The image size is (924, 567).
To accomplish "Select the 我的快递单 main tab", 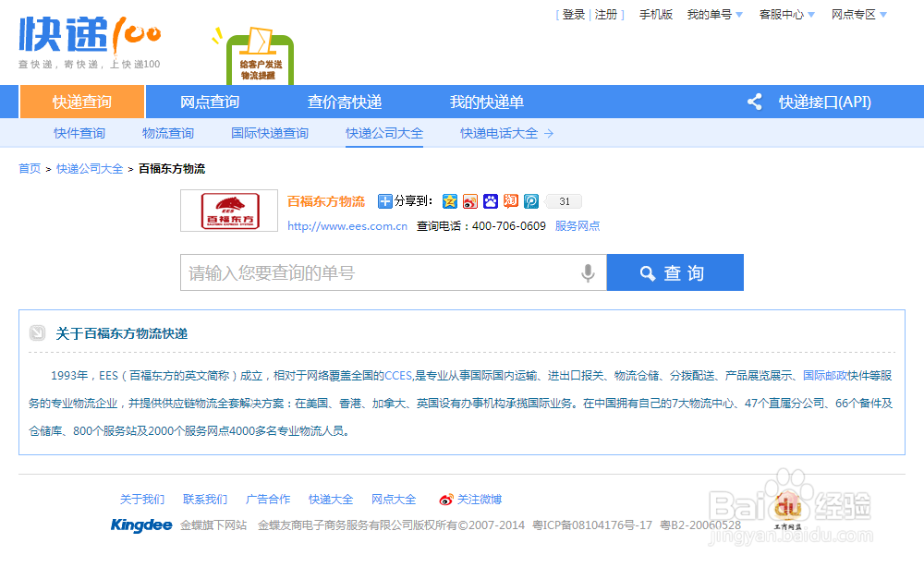I will (x=487, y=102).
